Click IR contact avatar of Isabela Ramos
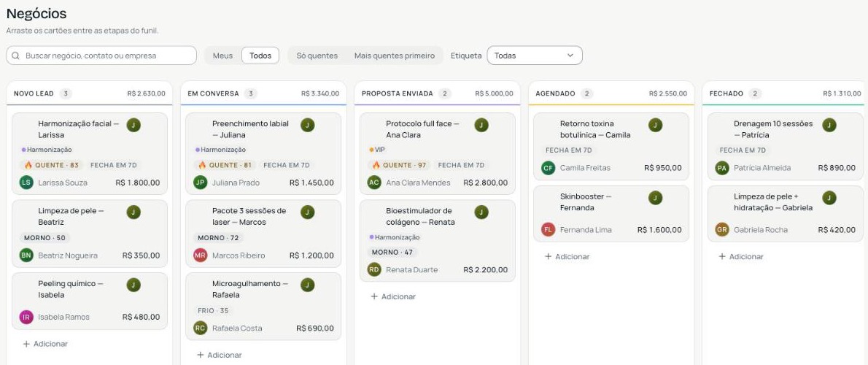 click(x=26, y=317)
